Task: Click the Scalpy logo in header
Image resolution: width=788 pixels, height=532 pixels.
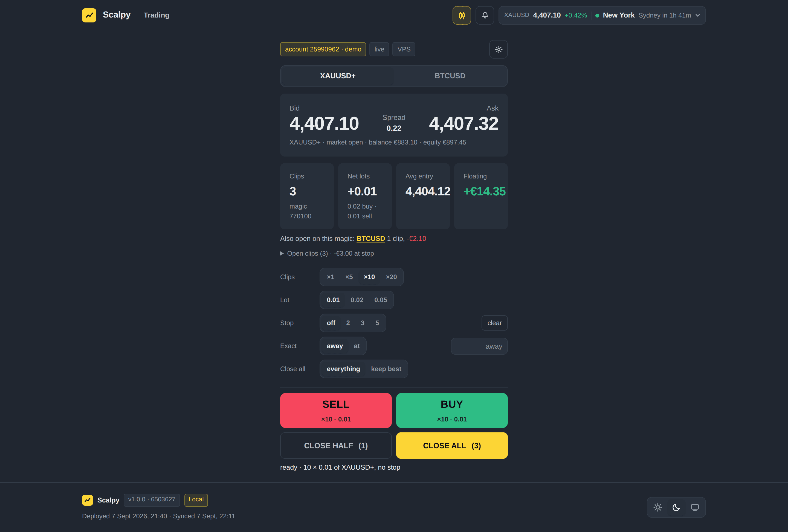Action: coord(89,15)
